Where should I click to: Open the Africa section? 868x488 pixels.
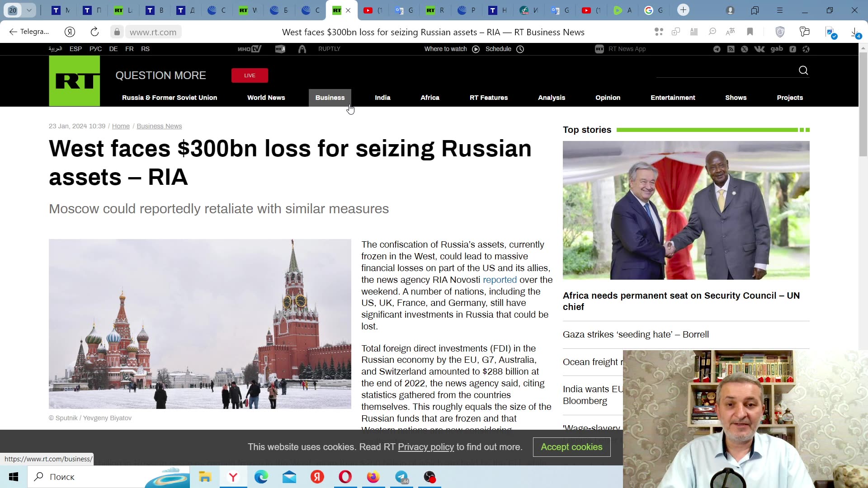430,98
